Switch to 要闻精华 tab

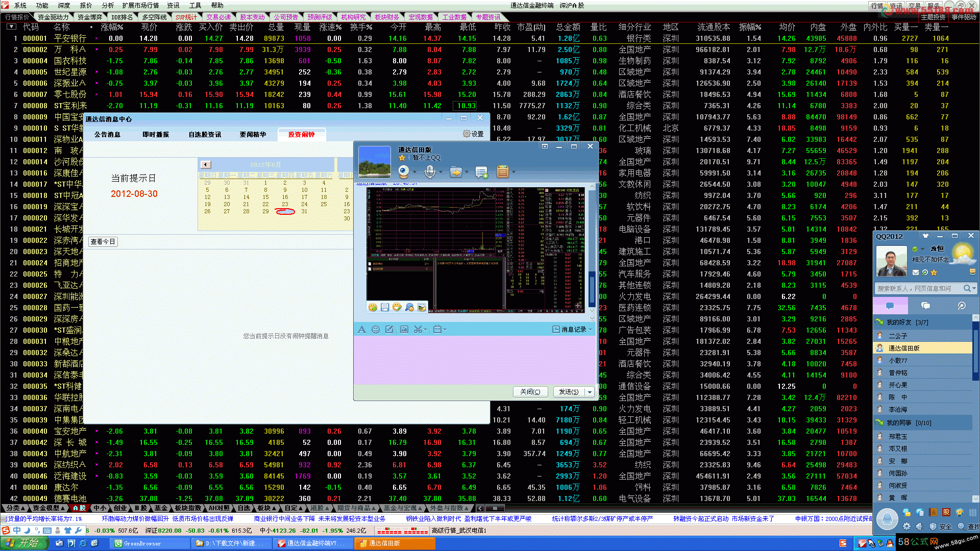253,134
